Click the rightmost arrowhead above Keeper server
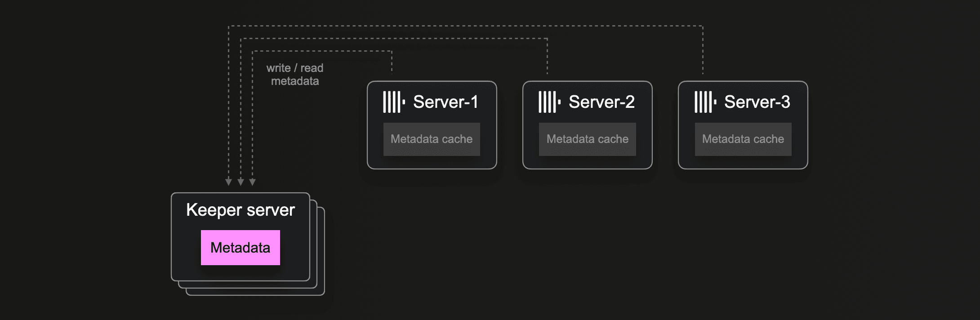The image size is (980, 320). (x=253, y=182)
